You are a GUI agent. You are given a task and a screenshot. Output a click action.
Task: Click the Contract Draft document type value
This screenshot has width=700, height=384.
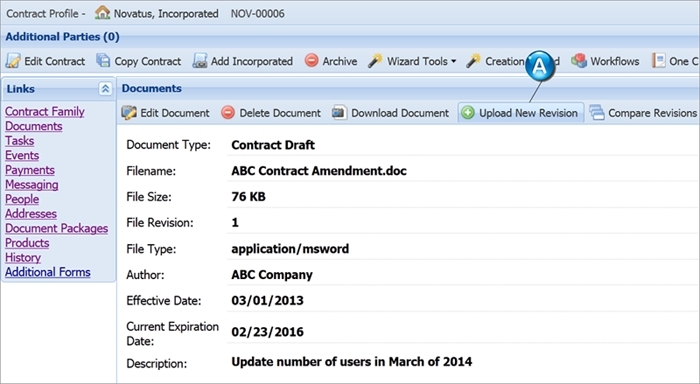coord(273,145)
